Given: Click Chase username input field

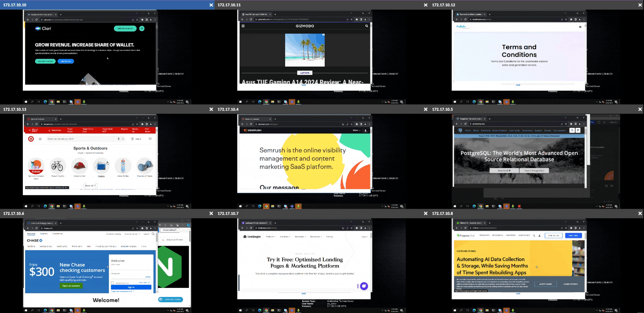Looking at the screenshot, I should click(x=131, y=267).
